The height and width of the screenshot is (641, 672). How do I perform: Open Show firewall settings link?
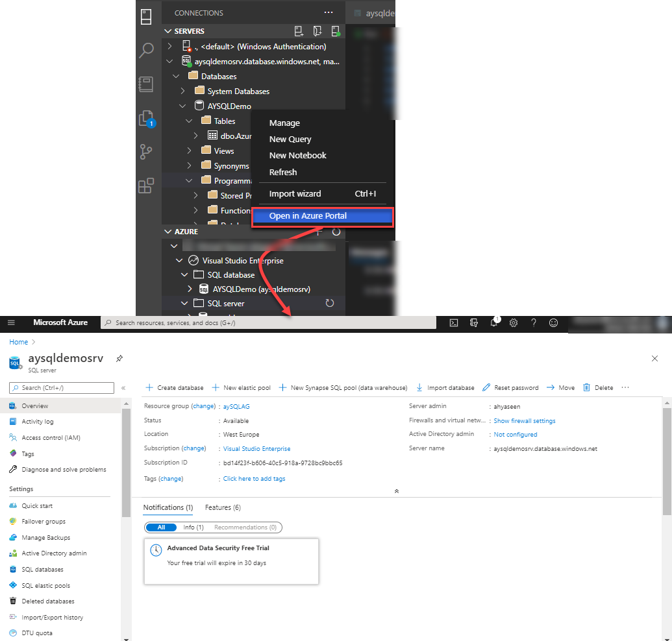tap(524, 421)
